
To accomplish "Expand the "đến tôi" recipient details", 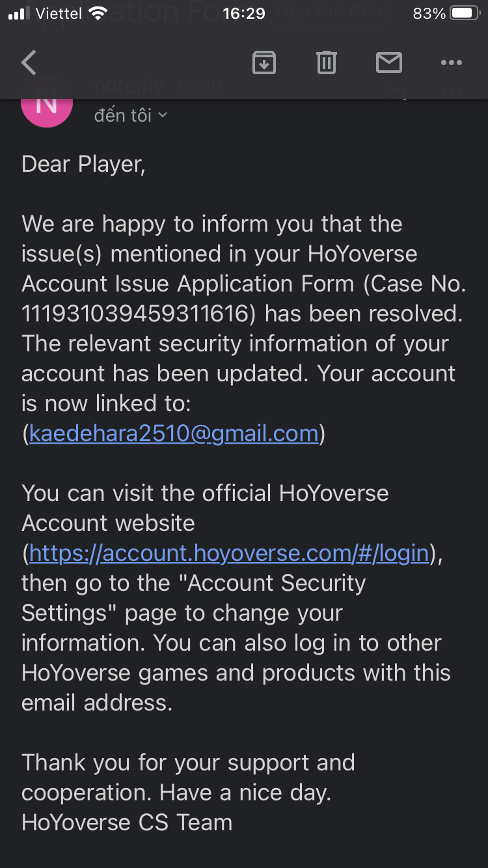I will tap(131, 115).
